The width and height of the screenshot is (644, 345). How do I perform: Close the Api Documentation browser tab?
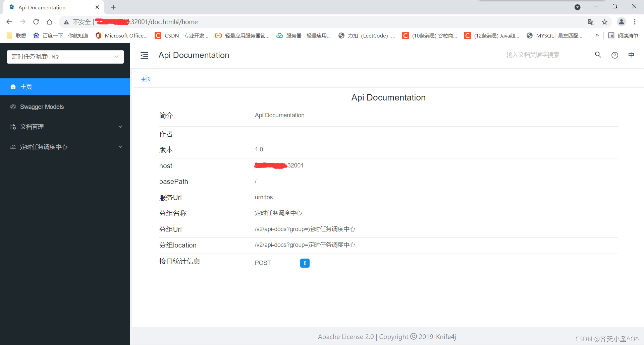pos(97,7)
